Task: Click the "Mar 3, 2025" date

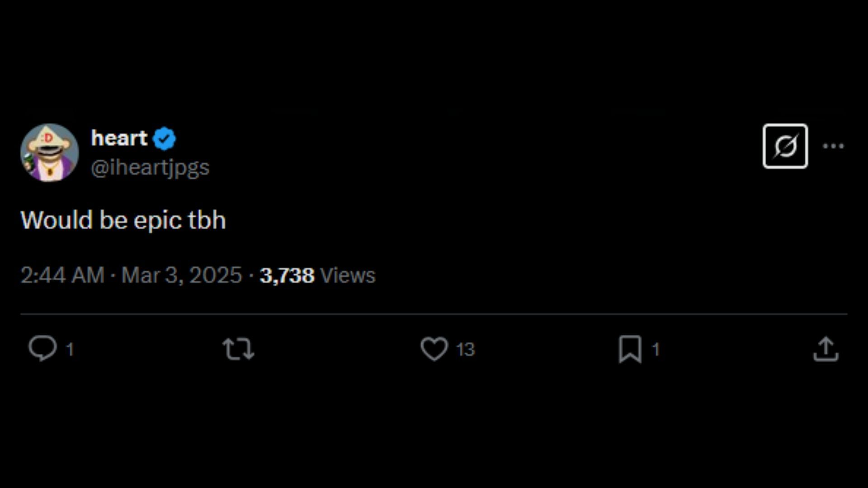Action: pyautogui.click(x=182, y=275)
